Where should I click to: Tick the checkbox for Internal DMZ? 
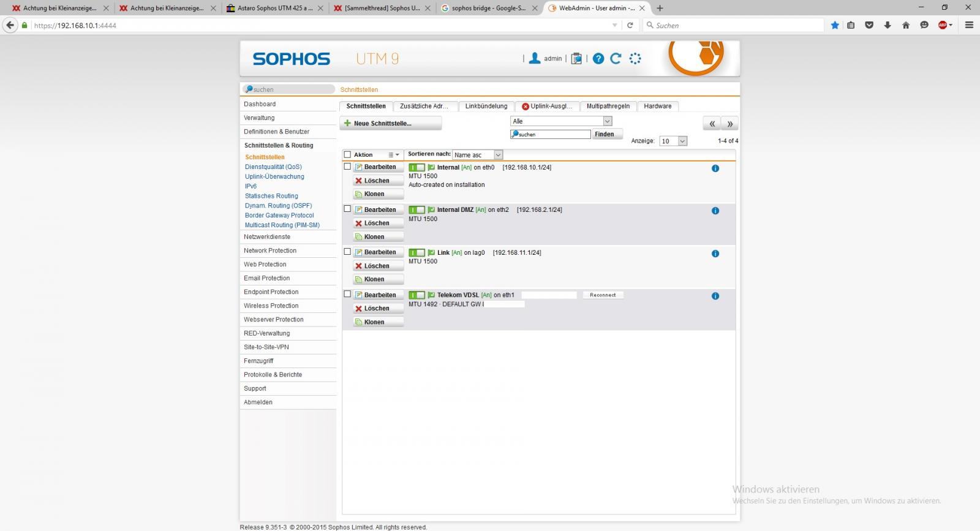347,209
